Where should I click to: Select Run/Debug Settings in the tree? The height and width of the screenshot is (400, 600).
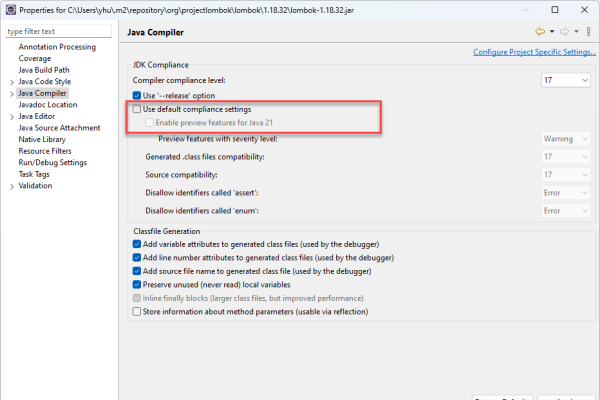click(x=52, y=162)
